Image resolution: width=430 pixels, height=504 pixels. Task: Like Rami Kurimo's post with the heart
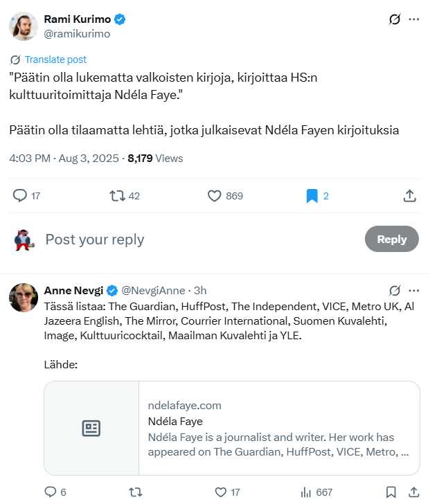click(215, 196)
